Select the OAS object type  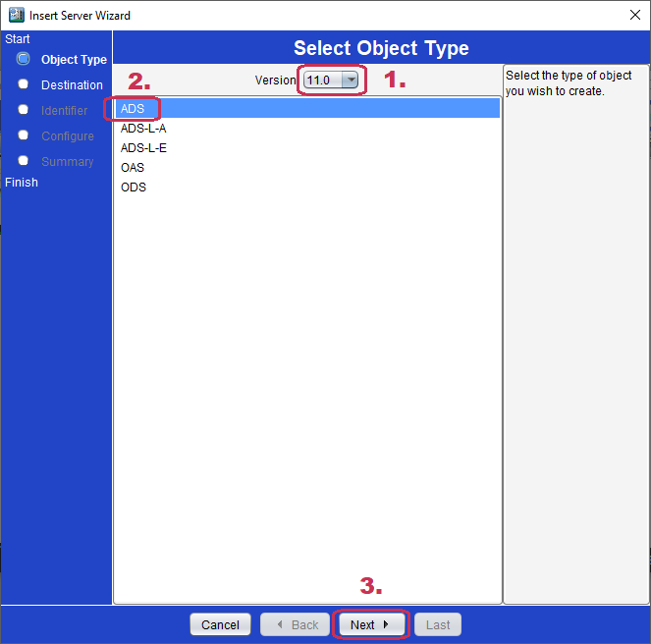point(306,167)
